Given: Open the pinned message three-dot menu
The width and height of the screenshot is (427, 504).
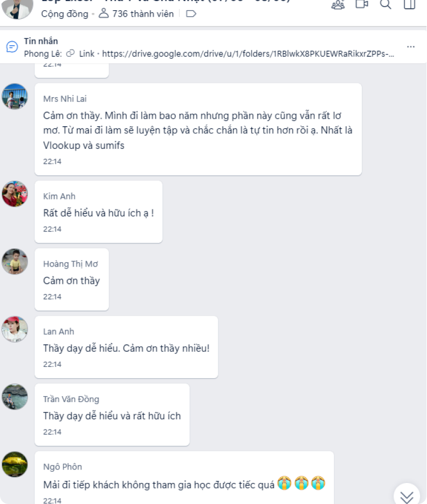Looking at the screenshot, I should 411,47.
